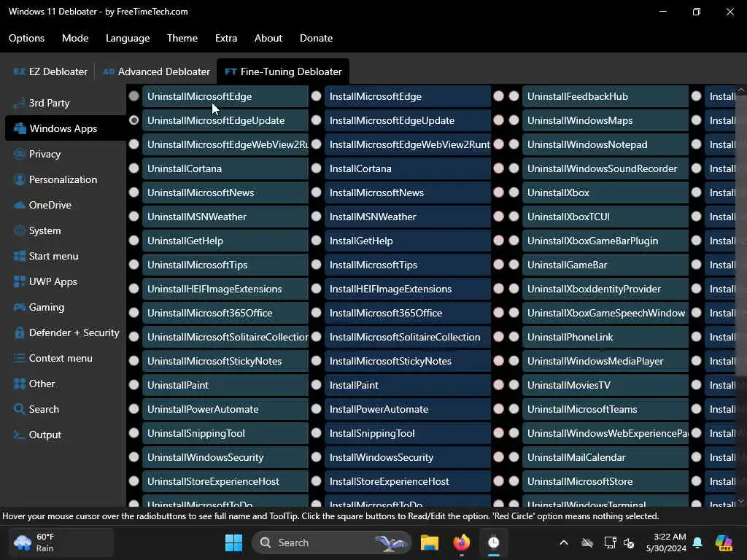Select radio button for InstallCortana
747x560 pixels.
point(317,168)
